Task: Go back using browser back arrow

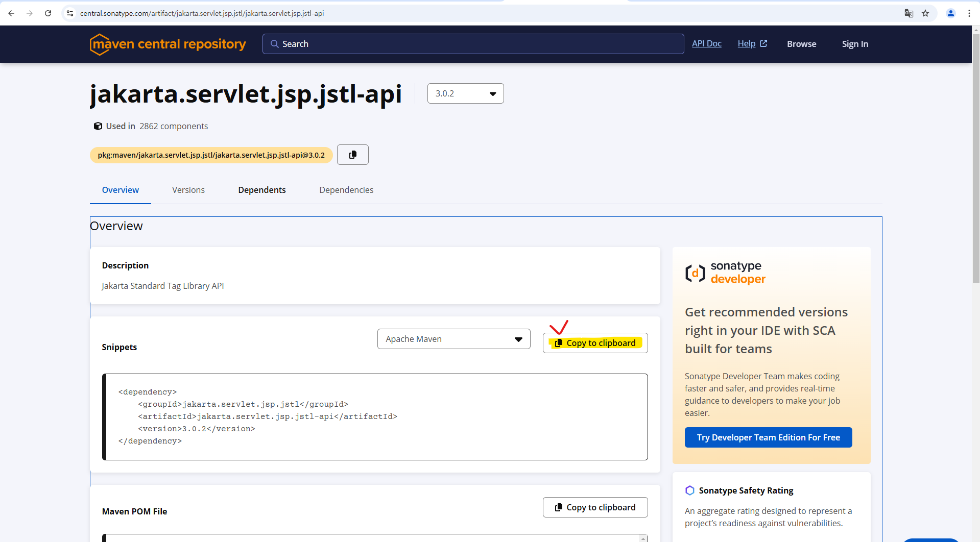Action: [x=11, y=13]
